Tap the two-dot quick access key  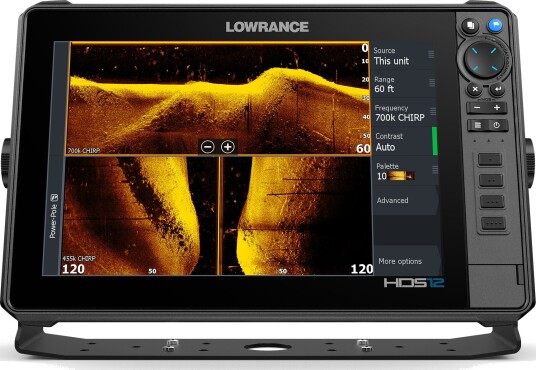point(491,180)
